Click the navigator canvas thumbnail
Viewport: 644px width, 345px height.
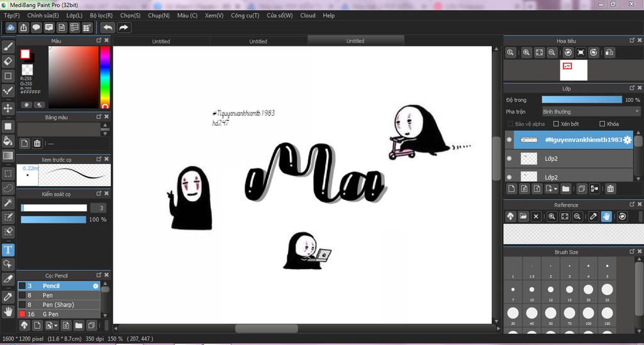pyautogui.click(x=574, y=70)
